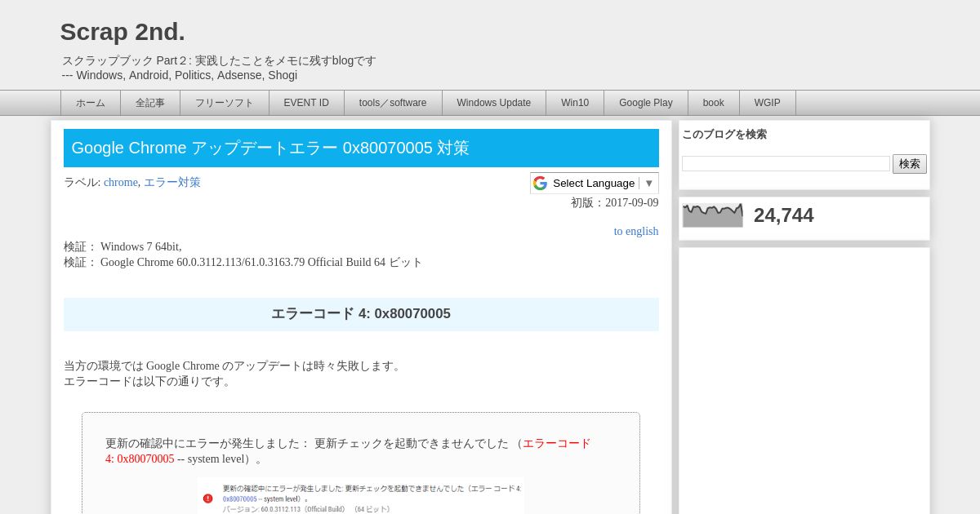
Task: Go to the ホーム menu item
Action: point(91,103)
